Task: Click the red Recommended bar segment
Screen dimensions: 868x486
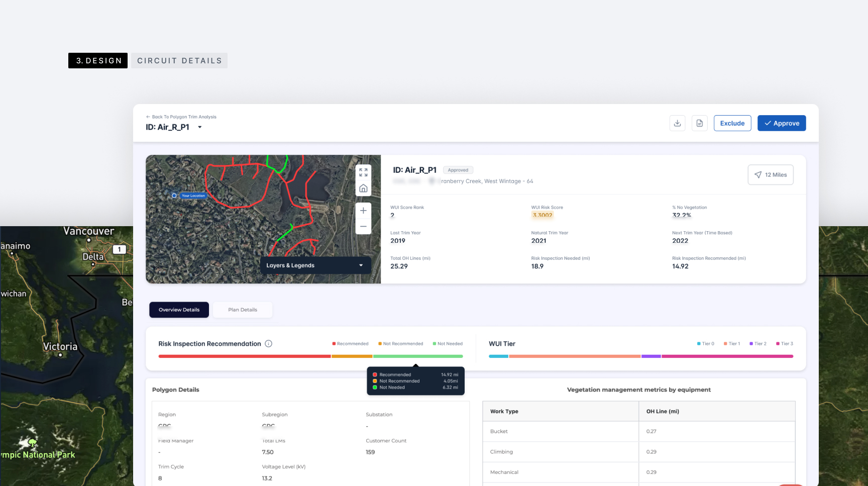Action: [245, 356]
